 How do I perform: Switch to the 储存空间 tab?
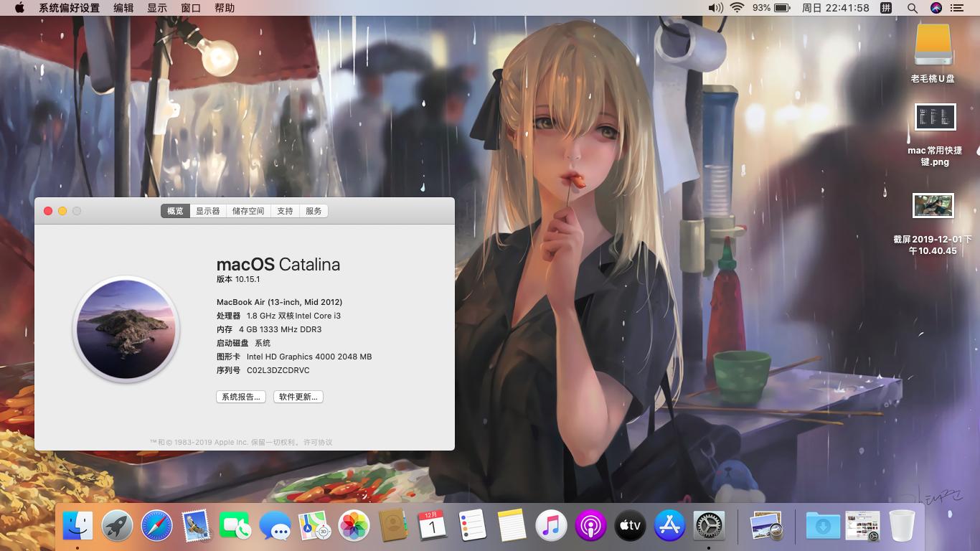(248, 211)
